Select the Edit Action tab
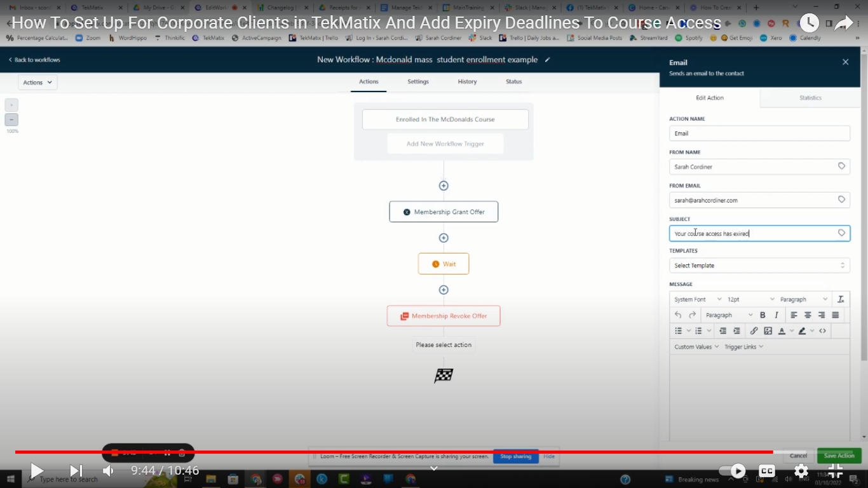The height and width of the screenshot is (488, 868). tap(710, 98)
